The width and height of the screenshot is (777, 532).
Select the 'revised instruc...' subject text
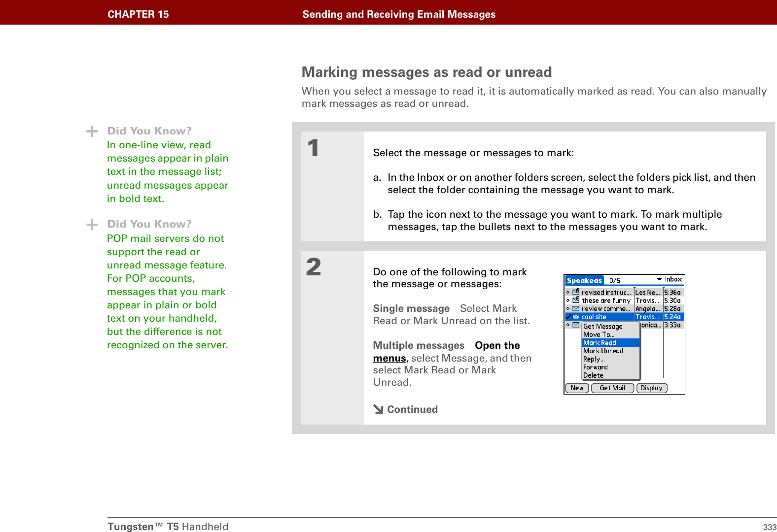point(606,293)
